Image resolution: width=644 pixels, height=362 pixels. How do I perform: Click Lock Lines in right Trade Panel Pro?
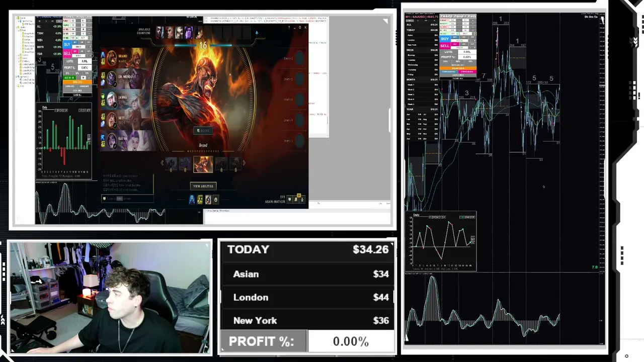458,75
